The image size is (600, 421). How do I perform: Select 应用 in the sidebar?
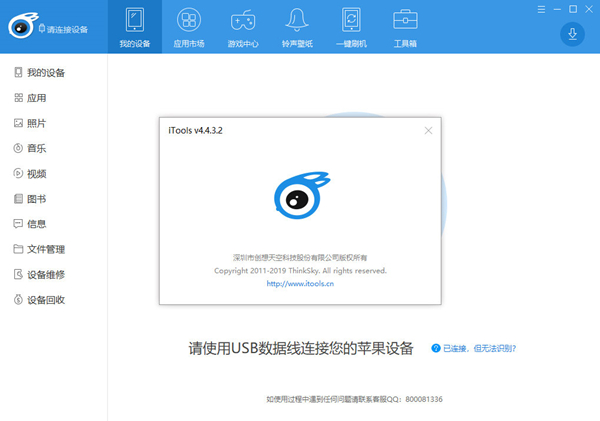coord(30,98)
